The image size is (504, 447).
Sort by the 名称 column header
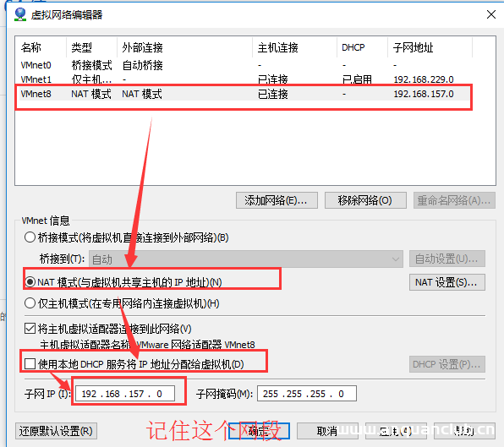pos(41,47)
